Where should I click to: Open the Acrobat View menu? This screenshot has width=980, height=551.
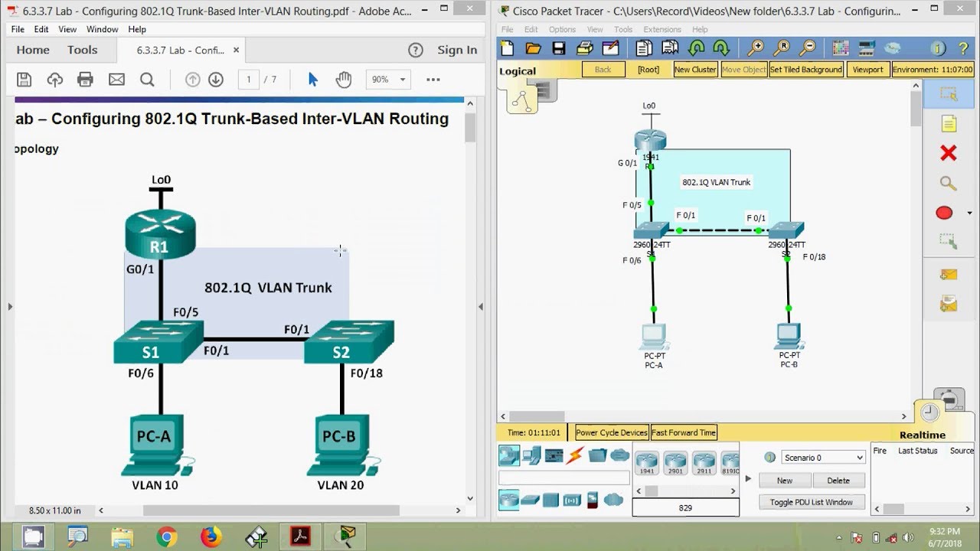pyautogui.click(x=67, y=29)
